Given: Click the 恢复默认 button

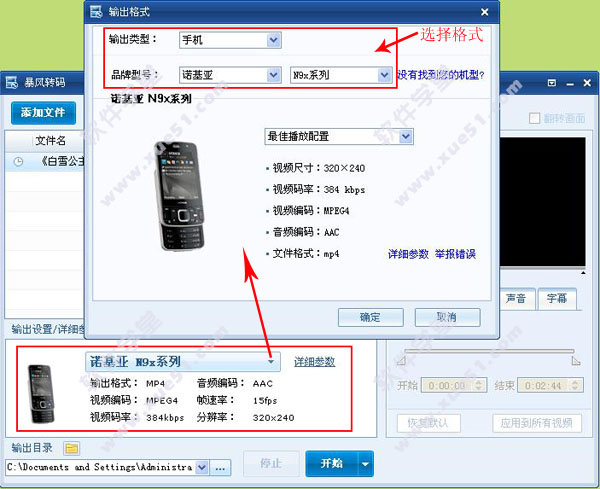Looking at the screenshot, I should click(x=428, y=423).
